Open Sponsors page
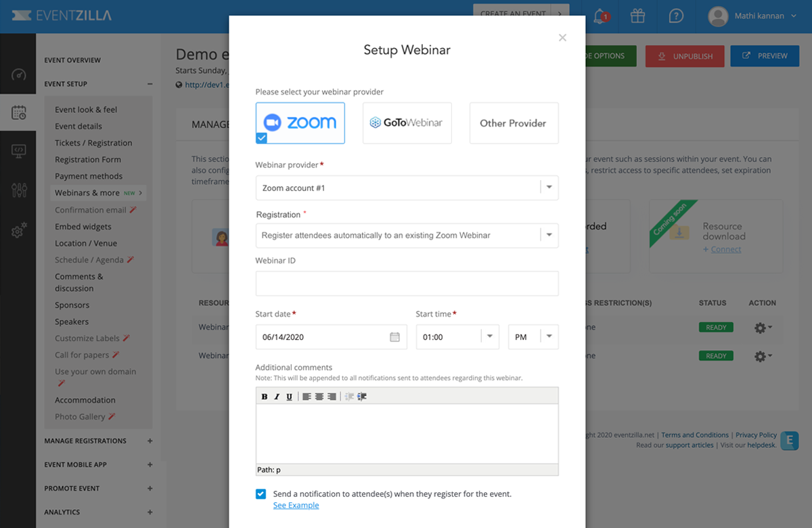 (72, 305)
